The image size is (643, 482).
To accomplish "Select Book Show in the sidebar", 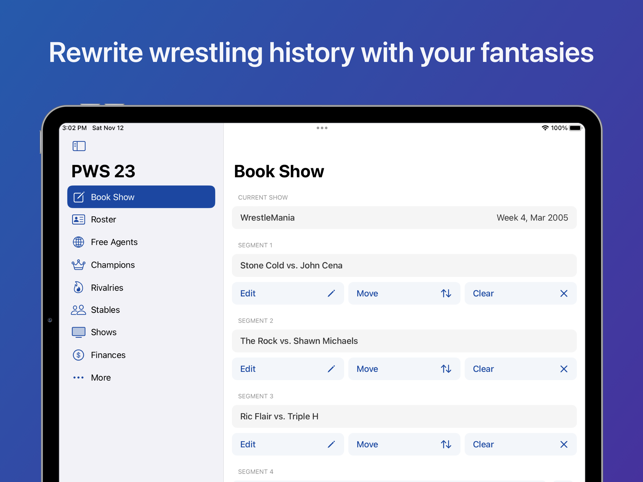I will click(141, 197).
